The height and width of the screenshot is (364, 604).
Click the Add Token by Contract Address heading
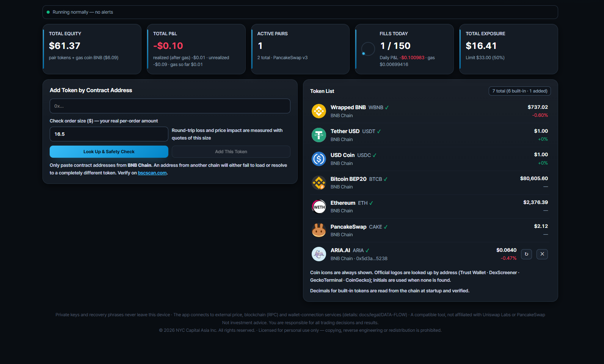click(91, 90)
